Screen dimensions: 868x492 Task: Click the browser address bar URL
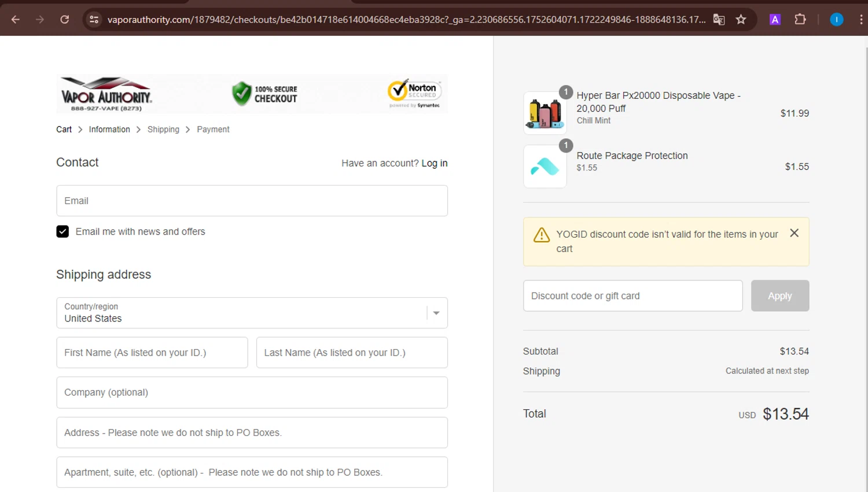pos(406,20)
